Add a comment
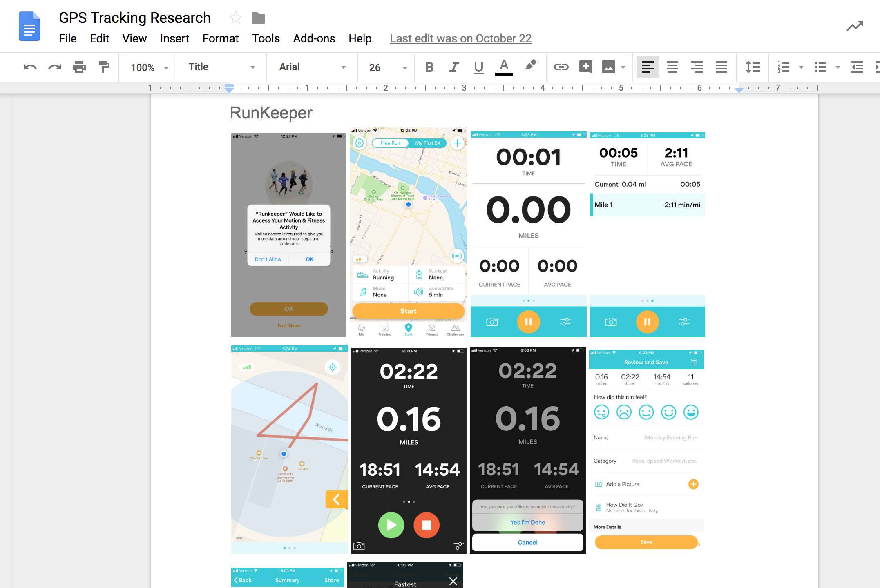This screenshot has width=880, height=588. point(586,67)
